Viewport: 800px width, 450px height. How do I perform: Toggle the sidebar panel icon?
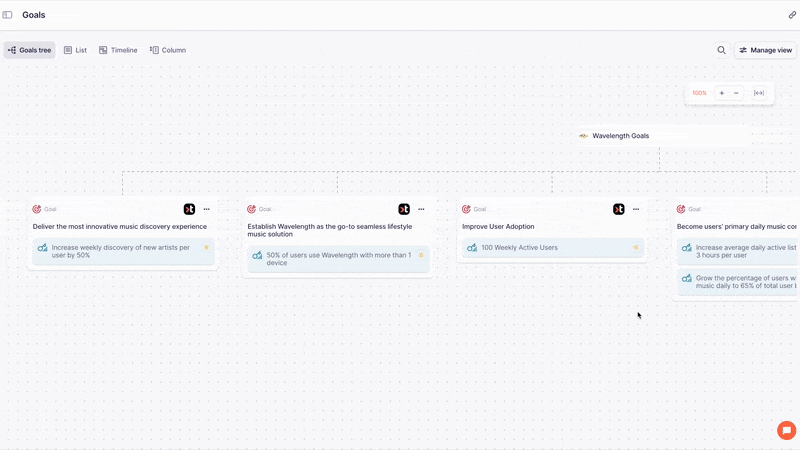click(x=7, y=15)
